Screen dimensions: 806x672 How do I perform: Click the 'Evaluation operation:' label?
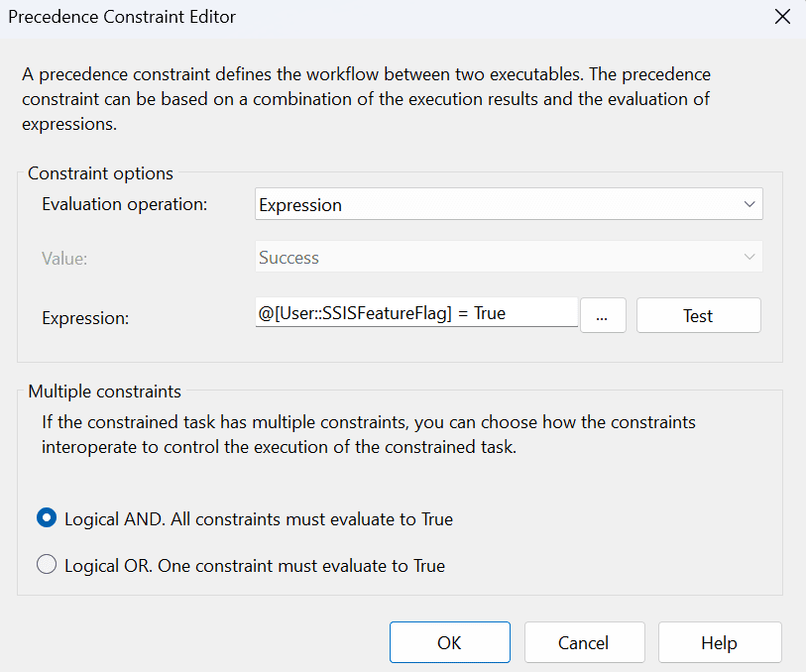[x=124, y=204]
